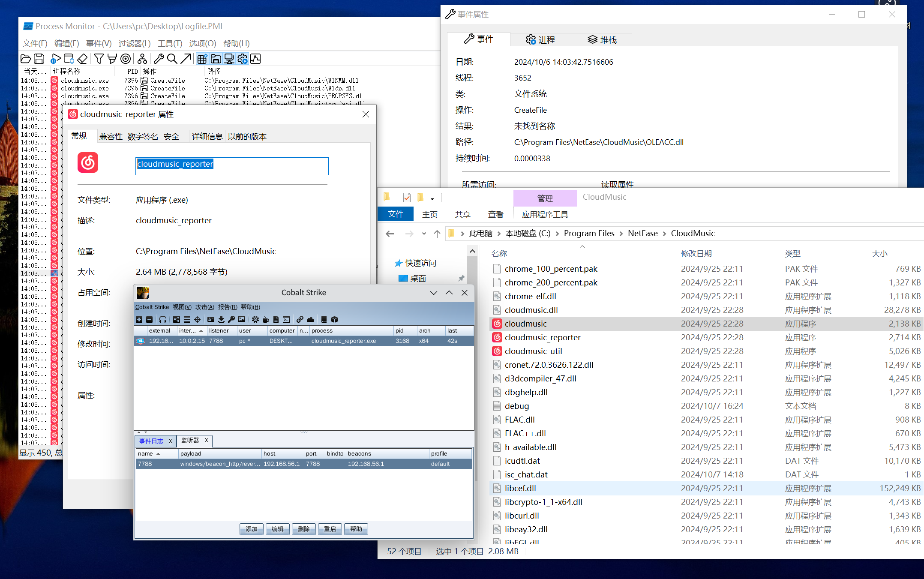Click the 添加 button in listeners panel
Screen dimensions: 924x579
click(x=252, y=529)
